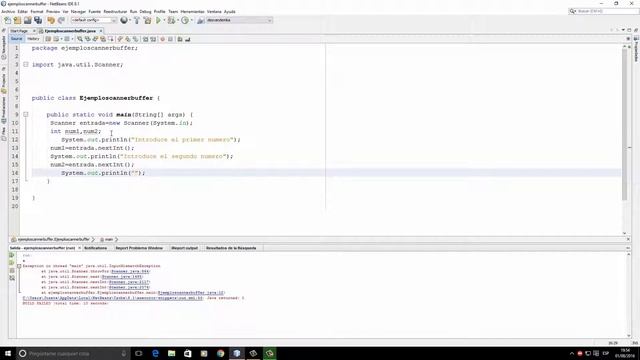Open the Editar menu
Viewport: 640px width, 360px height.
pyautogui.click(x=22, y=11)
